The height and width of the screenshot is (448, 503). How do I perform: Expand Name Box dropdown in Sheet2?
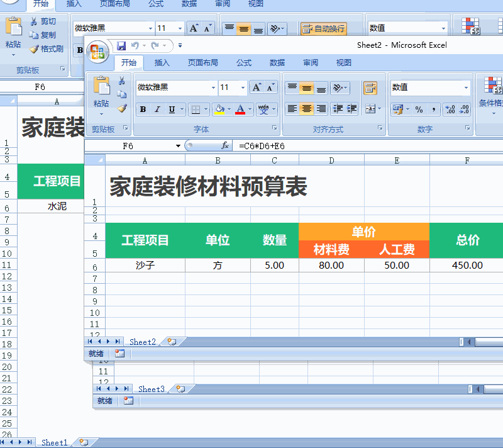pos(178,146)
